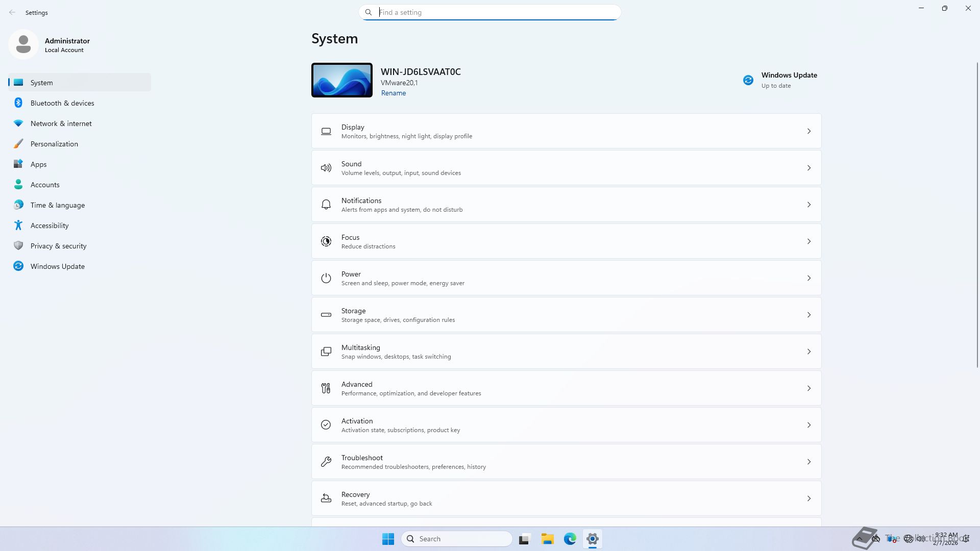Viewport: 980px width, 551px height.
Task: Open the Recovery row chevron
Action: pos(808,498)
